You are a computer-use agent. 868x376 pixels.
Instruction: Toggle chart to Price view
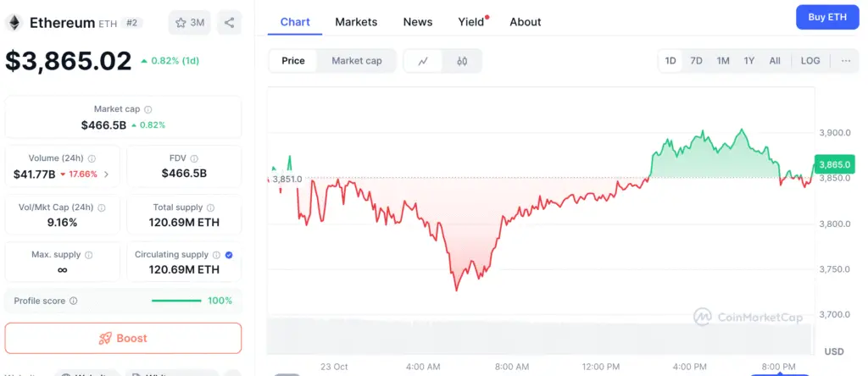[293, 61]
